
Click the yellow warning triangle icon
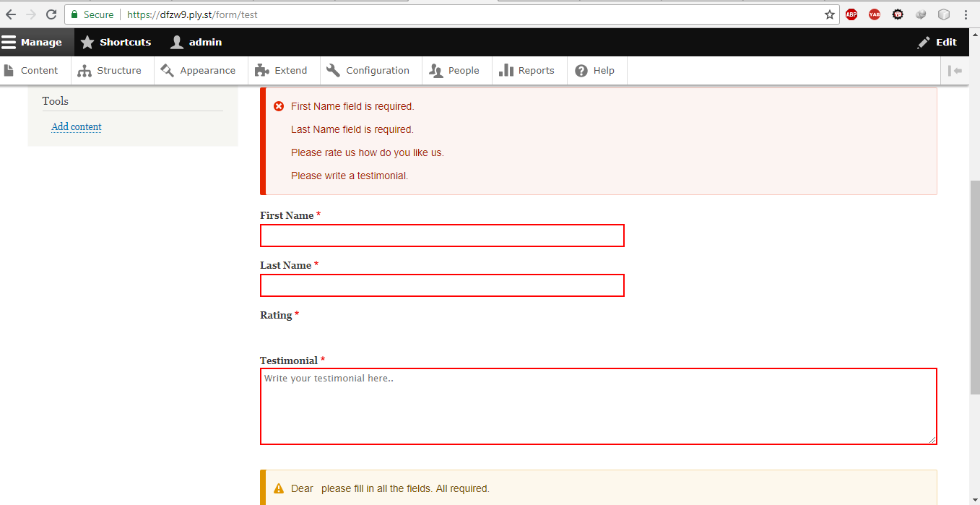[x=279, y=489]
